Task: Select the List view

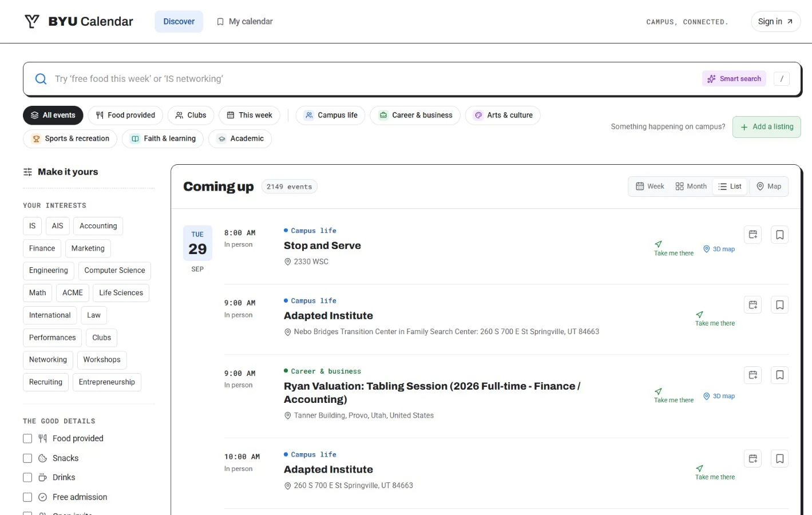Action: tap(730, 187)
